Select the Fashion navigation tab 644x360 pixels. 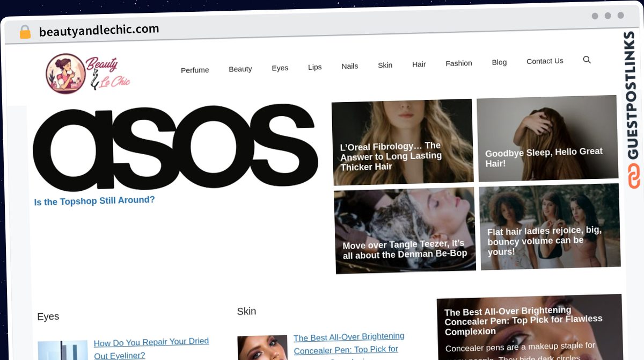[x=458, y=63]
